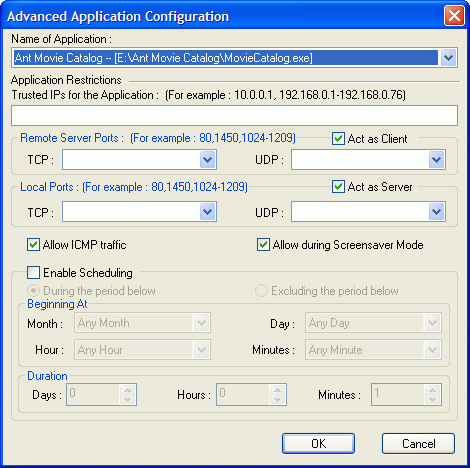Uncheck the Act as Server checkbox
This screenshot has height=468, width=470.
338,187
